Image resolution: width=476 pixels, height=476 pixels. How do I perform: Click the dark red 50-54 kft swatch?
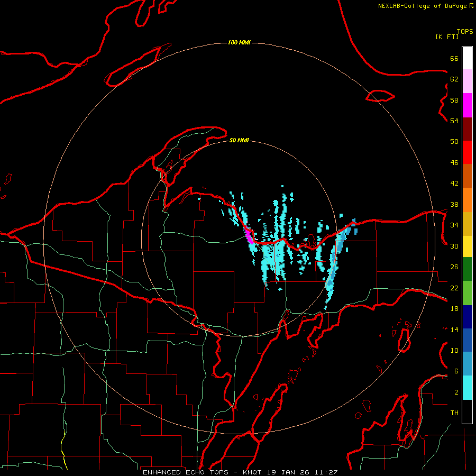coord(467,129)
